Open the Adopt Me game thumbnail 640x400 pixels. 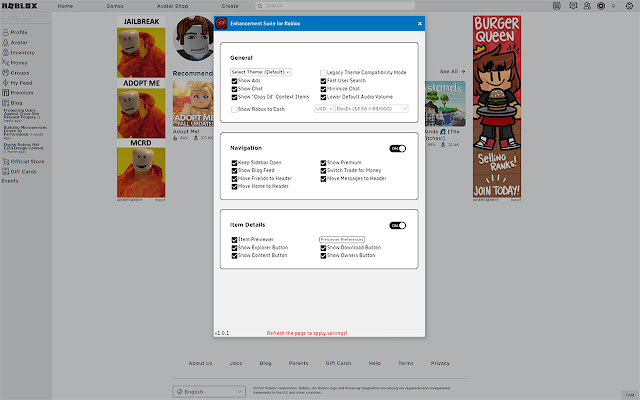tap(193, 104)
